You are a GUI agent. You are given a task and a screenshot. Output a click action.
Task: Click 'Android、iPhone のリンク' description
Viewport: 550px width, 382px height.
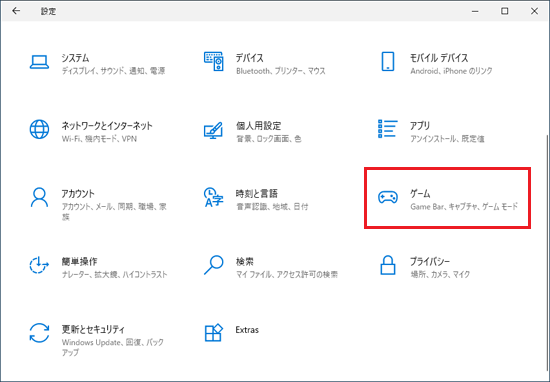[451, 71]
